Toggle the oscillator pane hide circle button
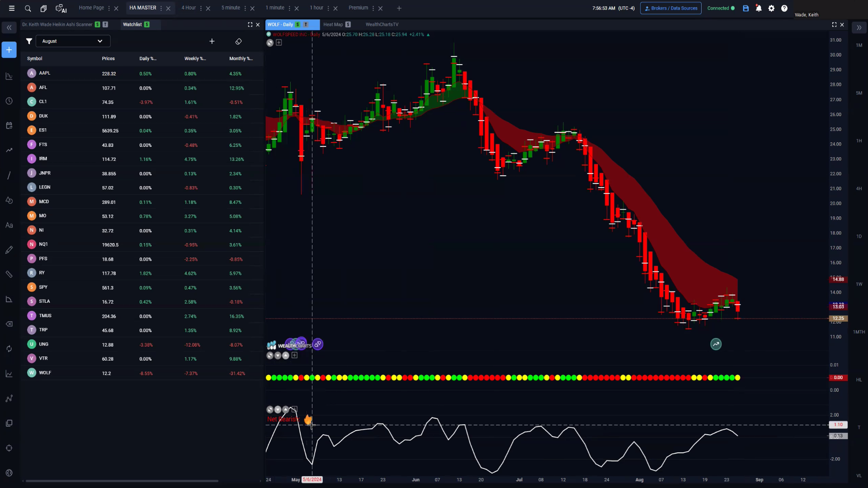Viewport: 868px width, 488px height. (270, 409)
